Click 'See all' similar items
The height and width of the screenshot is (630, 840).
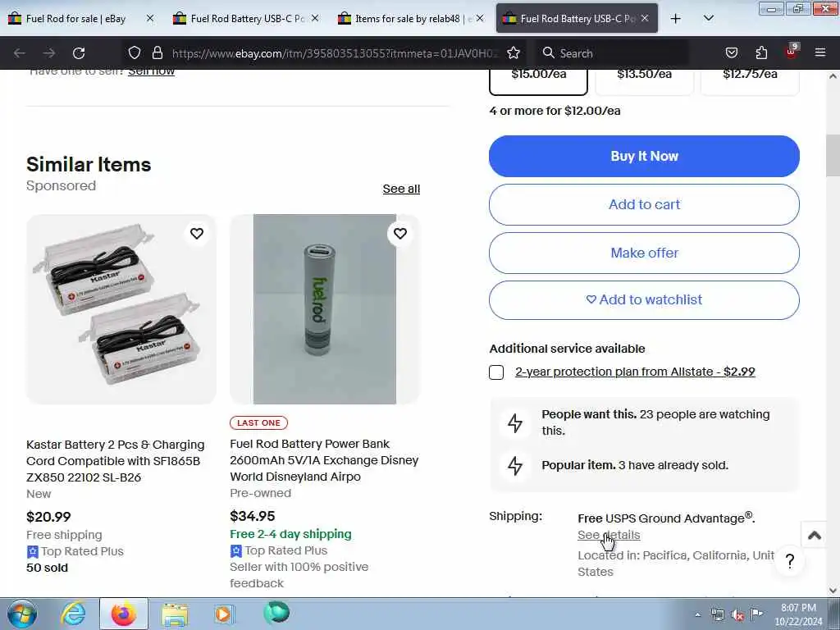tap(401, 189)
